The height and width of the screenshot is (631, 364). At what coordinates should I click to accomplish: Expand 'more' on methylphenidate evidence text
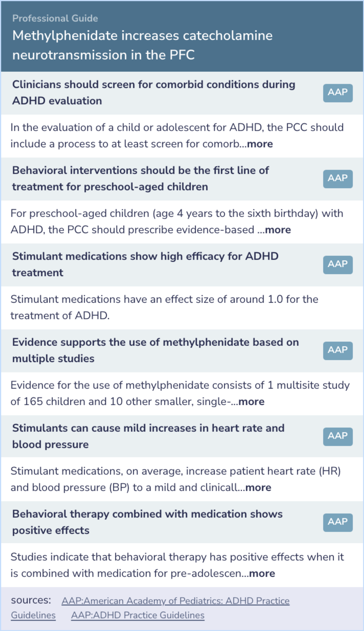tap(251, 402)
